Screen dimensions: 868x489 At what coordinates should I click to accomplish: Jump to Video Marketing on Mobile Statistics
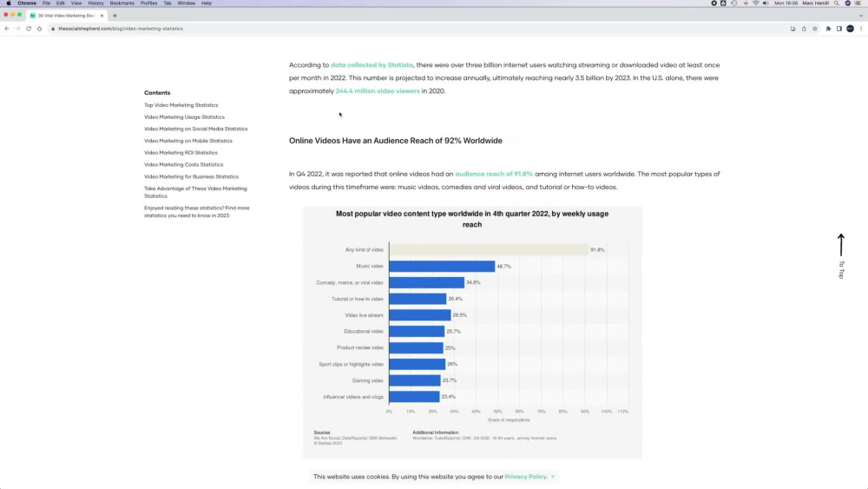pyautogui.click(x=188, y=141)
